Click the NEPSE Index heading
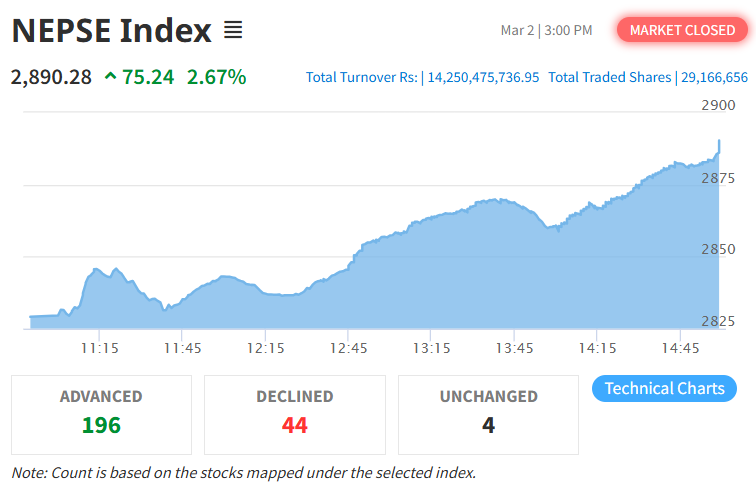The width and height of the screenshot is (756, 486). tap(112, 30)
